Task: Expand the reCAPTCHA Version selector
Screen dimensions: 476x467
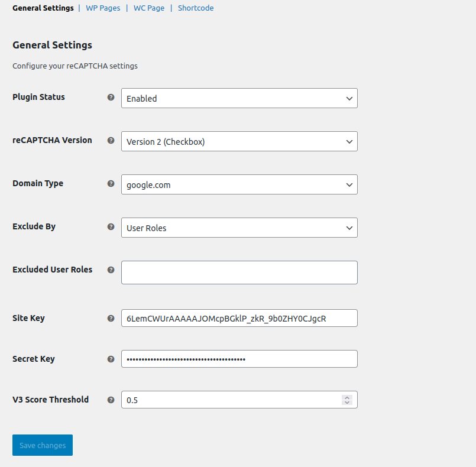Action: [x=239, y=141]
